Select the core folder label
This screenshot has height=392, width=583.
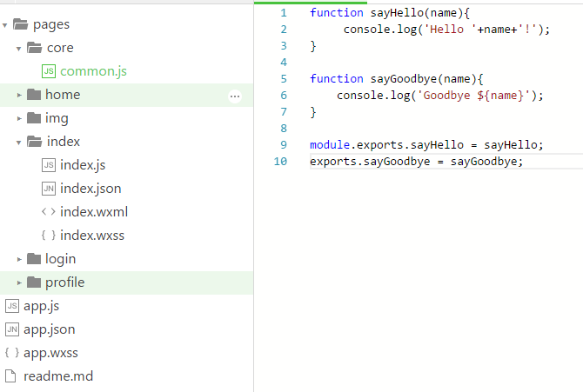[60, 48]
